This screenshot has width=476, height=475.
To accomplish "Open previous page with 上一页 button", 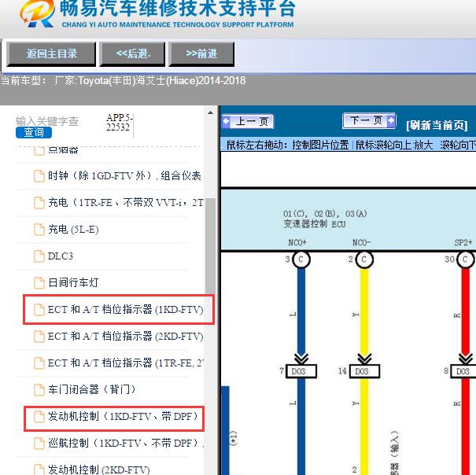I will click(x=248, y=121).
